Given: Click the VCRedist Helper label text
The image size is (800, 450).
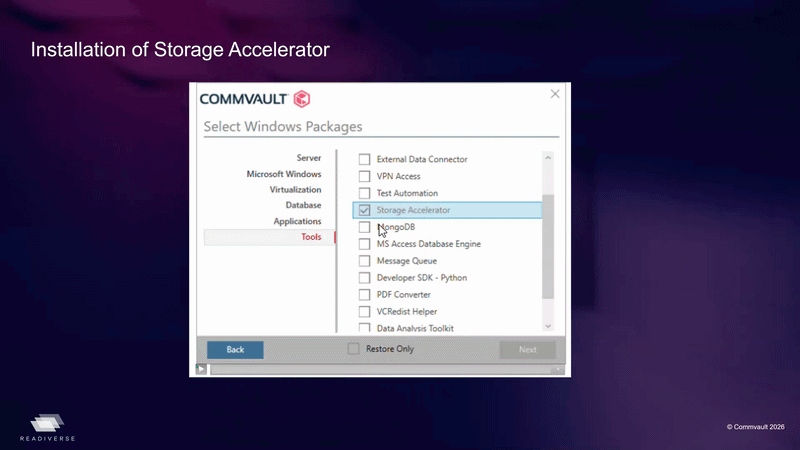Looking at the screenshot, I should (x=407, y=311).
